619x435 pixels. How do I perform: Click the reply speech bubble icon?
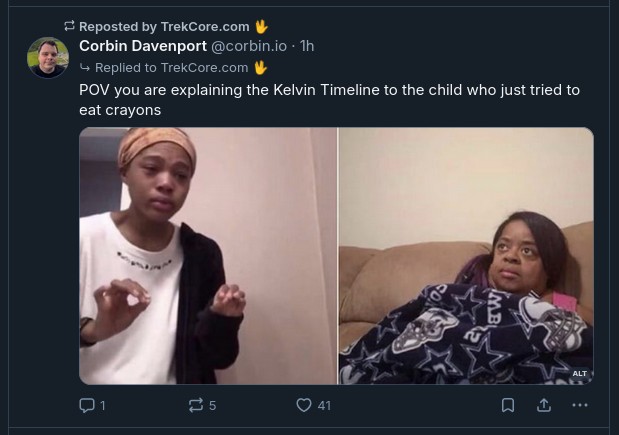(87, 405)
